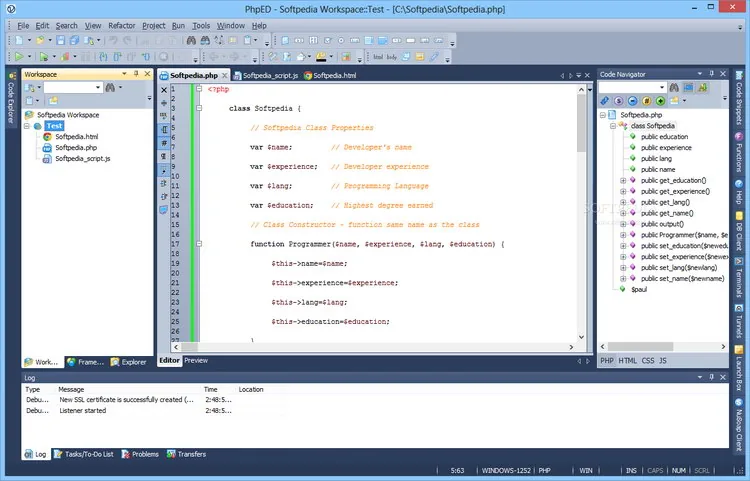Open the Refactor menu
Image resolution: width=750 pixels, height=481 pixels.
coord(121,26)
